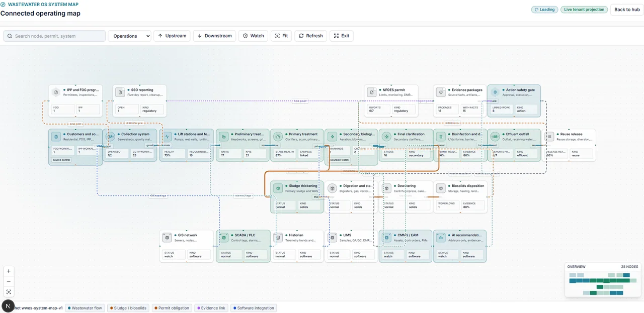Click the Dewatering cube icon

(386, 188)
